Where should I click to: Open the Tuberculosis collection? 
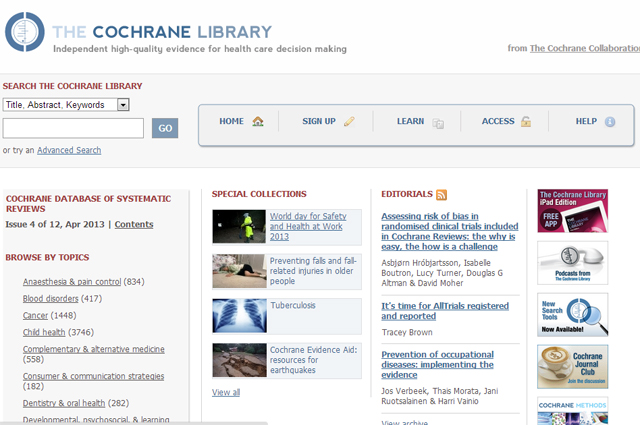(293, 305)
